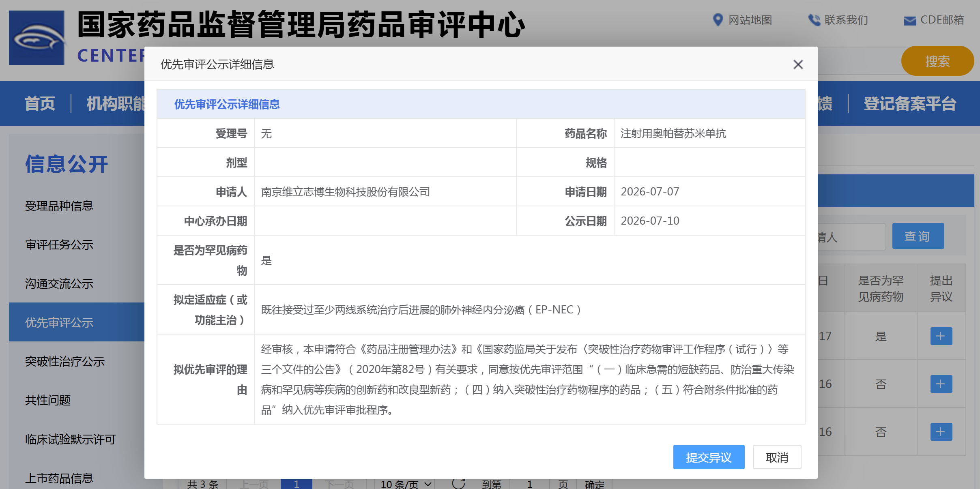Close the 优先审评公示详细信息 dialog
The width and height of the screenshot is (980, 489).
(x=798, y=64)
